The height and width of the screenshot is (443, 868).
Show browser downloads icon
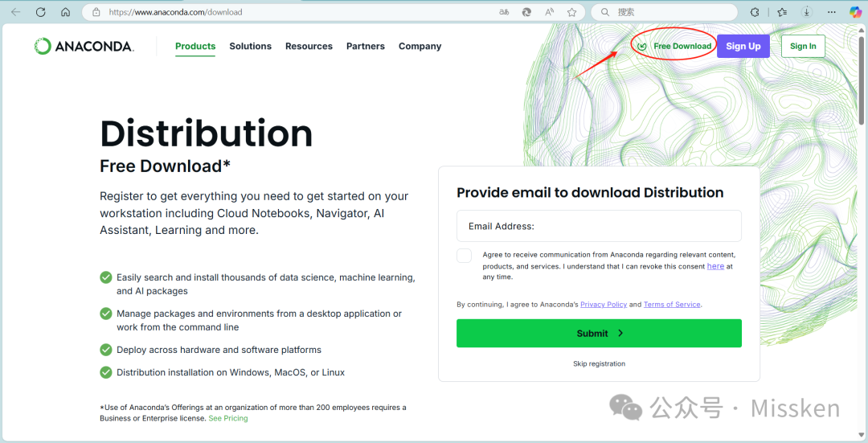click(x=807, y=11)
